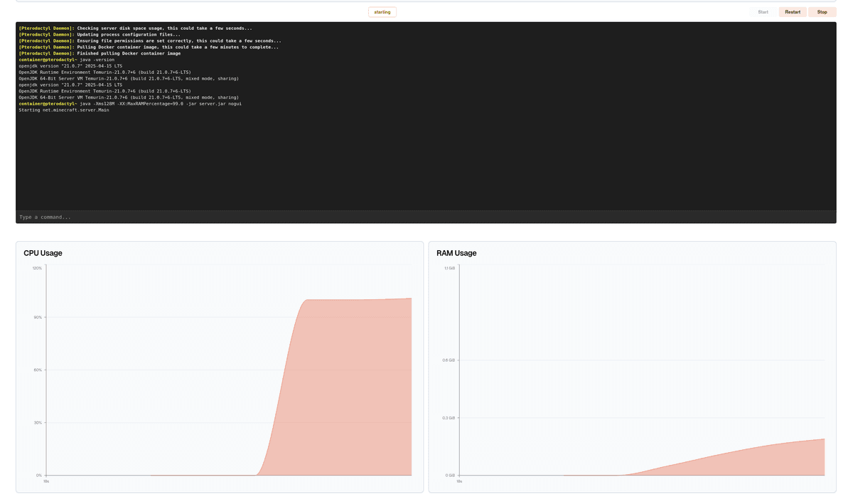853x504 pixels.
Task: Click the 0.3 GiB label on RAM chart
Action: pyautogui.click(x=450, y=417)
